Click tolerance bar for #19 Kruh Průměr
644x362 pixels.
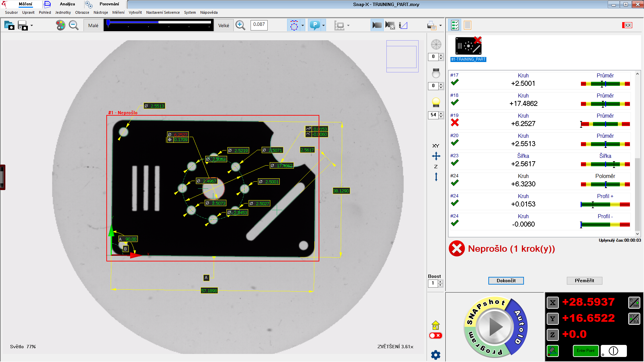(x=605, y=124)
